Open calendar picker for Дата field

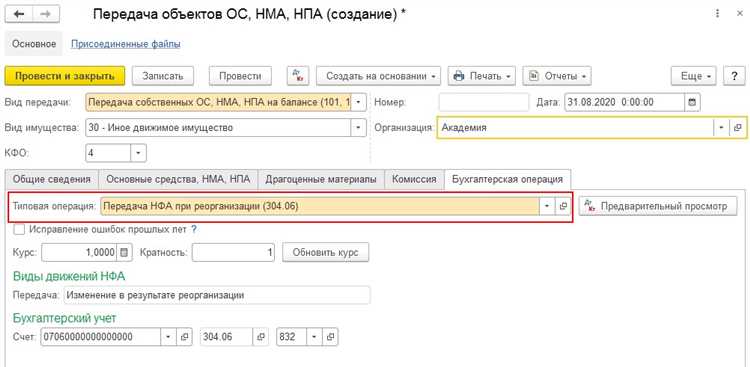coord(692,102)
